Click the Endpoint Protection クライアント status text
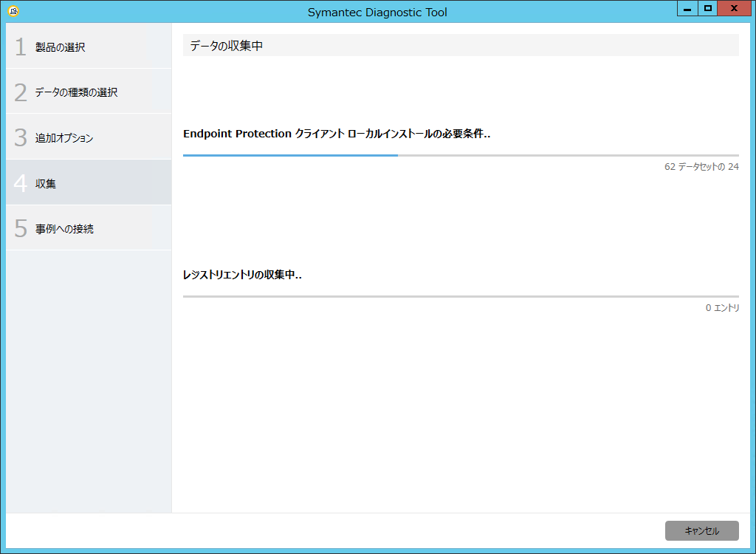 click(337, 134)
